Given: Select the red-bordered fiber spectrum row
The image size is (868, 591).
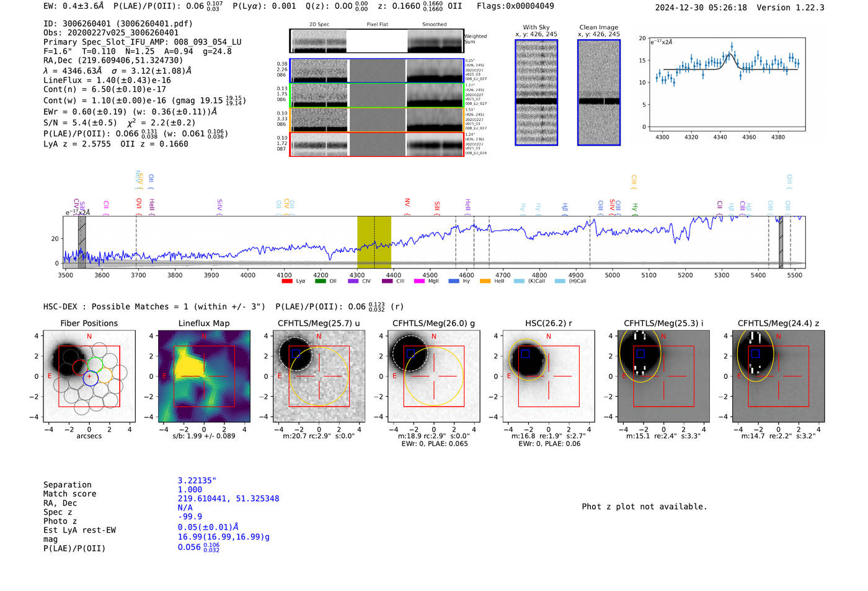Looking at the screenshot, I should pyautogui.click(x=376, y=144).
